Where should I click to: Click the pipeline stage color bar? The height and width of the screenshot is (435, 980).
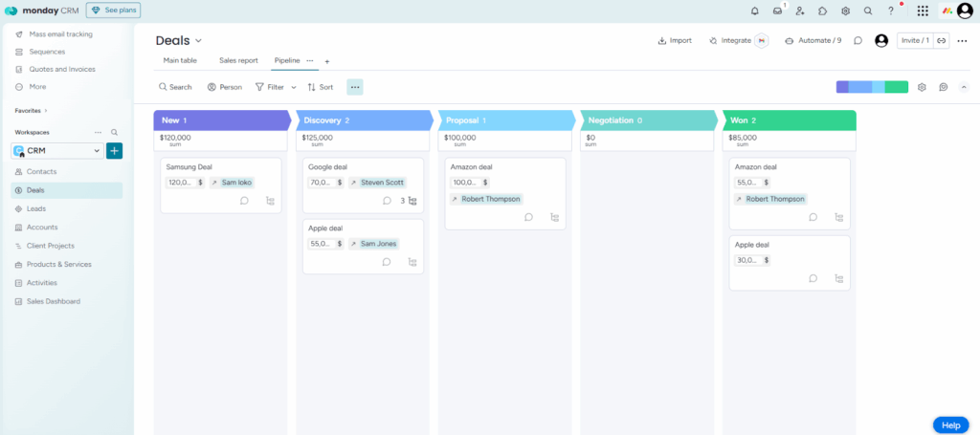pos(872,87)
